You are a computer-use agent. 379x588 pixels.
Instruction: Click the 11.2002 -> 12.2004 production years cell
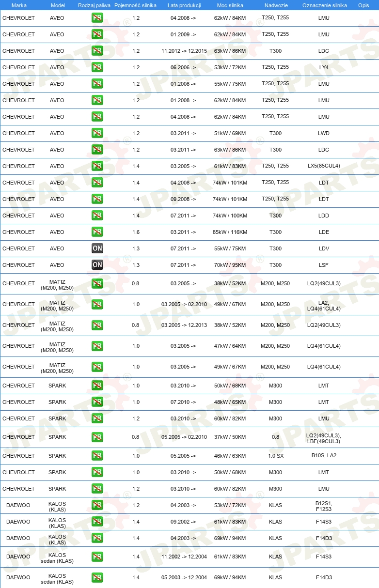pyautogui.click(x=184, y=557)
